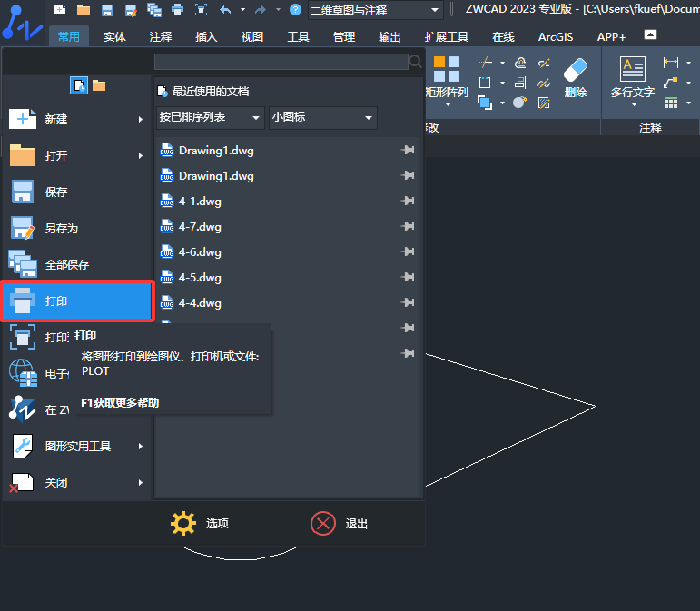This screenshot has width=700, height=611.
Task: Click the explode bomb icon in ribbon
Action: [520, 103]
